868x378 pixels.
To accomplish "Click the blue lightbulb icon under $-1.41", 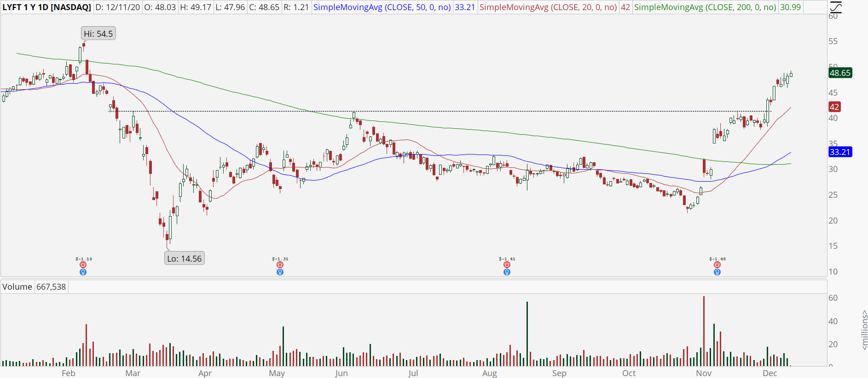I will click(507, 272).
